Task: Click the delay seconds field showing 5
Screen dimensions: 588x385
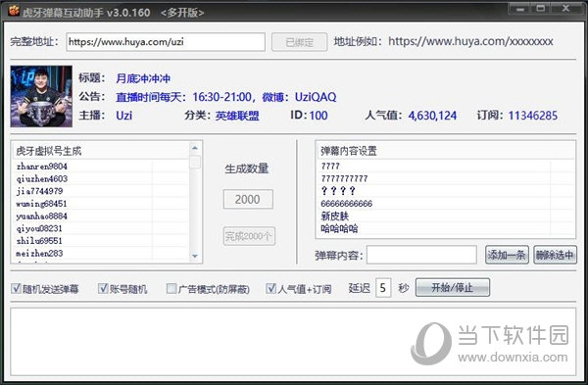Action: pos(383,288)
